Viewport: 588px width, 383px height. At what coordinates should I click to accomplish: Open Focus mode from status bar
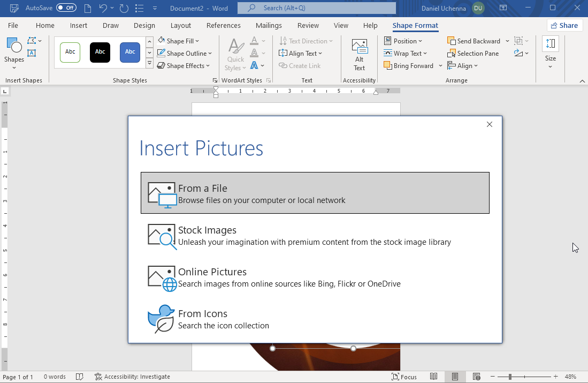coord(404,377)
